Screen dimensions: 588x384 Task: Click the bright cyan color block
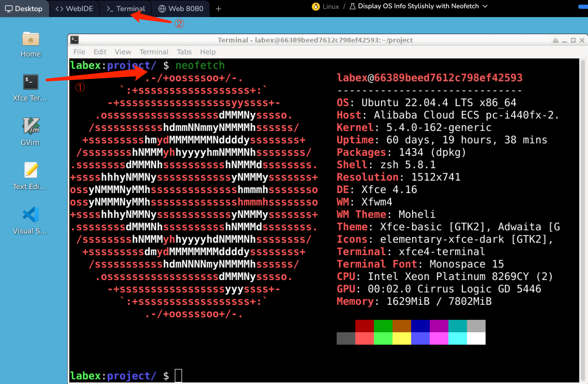point(457,338)
